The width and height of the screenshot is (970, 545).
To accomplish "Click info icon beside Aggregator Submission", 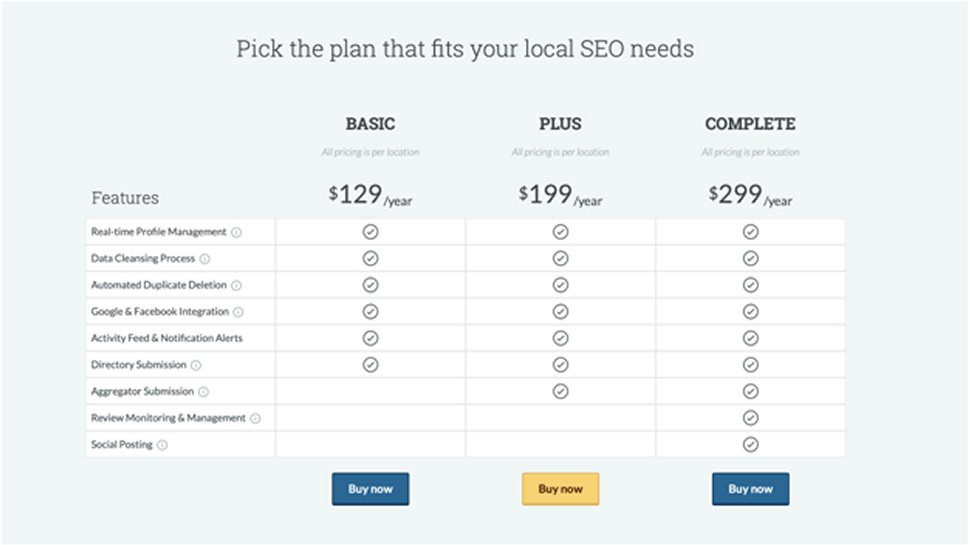I will tap(204, 392).
